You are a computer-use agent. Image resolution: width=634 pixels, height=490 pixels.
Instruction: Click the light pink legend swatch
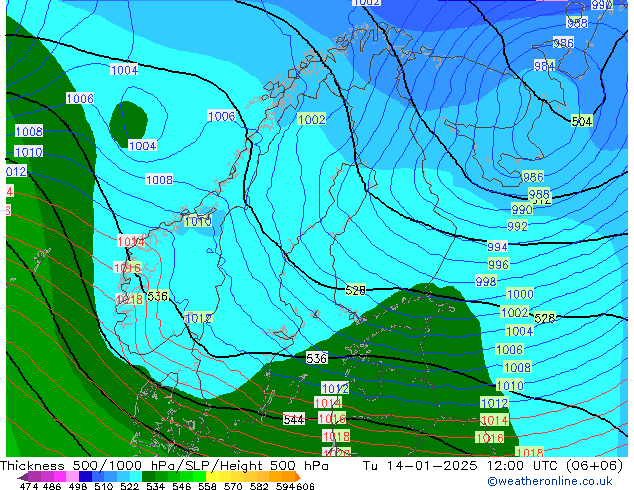point(72,477)
